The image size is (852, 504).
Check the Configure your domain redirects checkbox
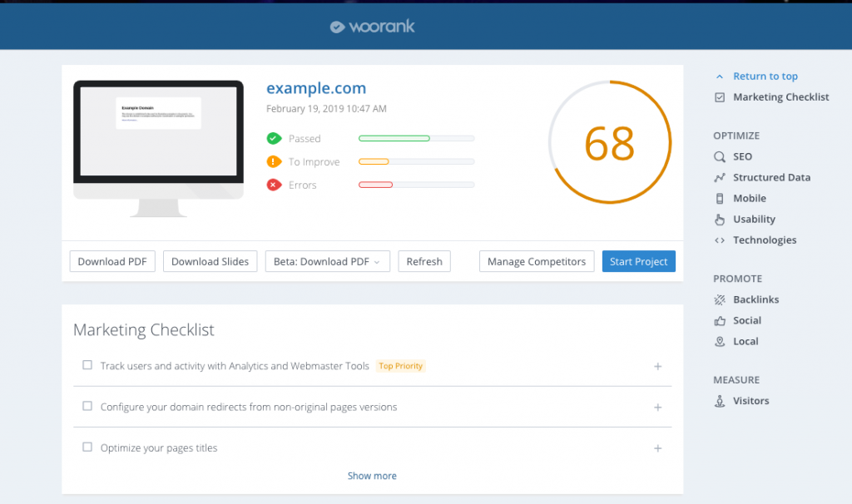(x=87, y=406)
